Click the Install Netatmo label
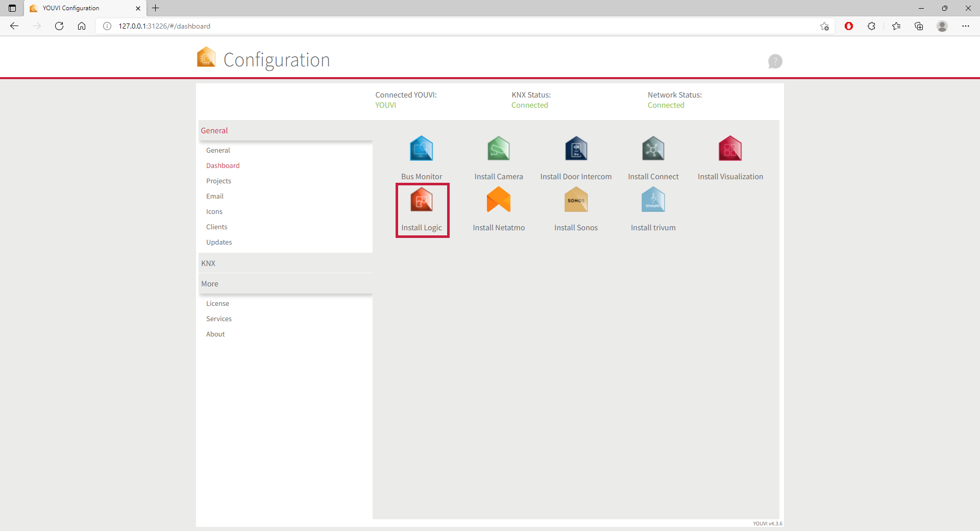The width and height of the screenshot is (980, 531). pos(499,228)
